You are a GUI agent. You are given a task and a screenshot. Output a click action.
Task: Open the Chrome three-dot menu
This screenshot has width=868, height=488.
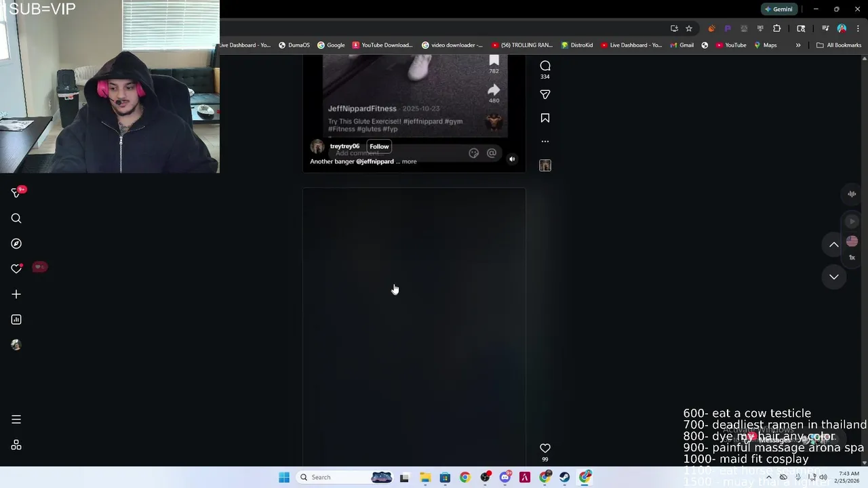click(x=858, y=28)
